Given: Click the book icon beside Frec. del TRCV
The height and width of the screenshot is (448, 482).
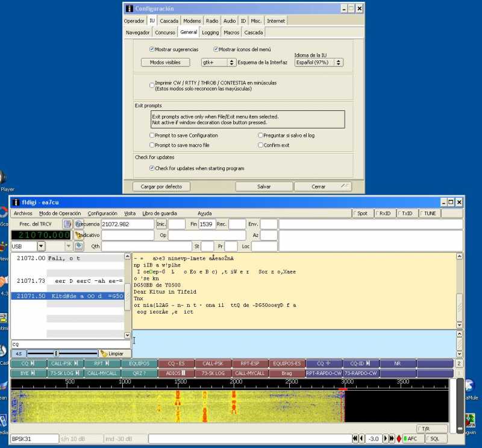Looking at the screenshot, I should pyautogui.click(x=67, y=224).
